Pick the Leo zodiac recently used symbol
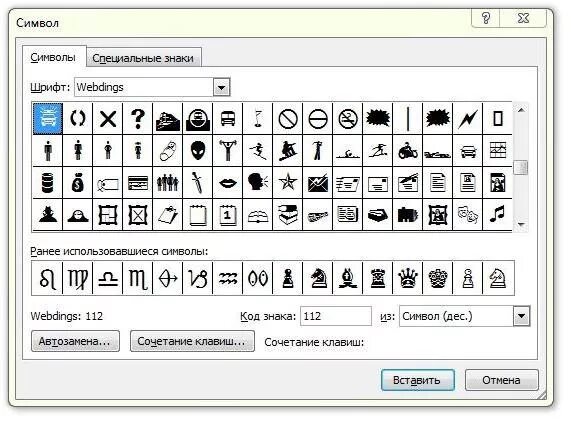Image resolution: width=571 pixels, height=422 pixels. [47, 278]
